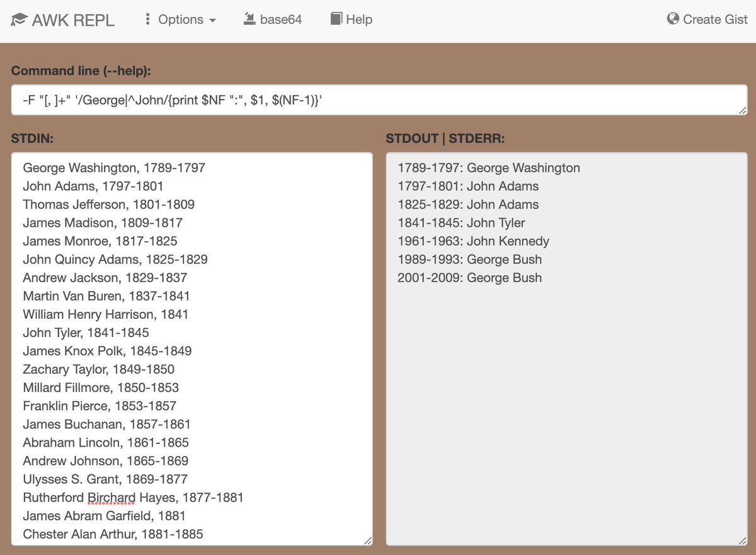756x555 pixels.
Task: Click the 'STDIN:' label
Action: click(32, 139)
